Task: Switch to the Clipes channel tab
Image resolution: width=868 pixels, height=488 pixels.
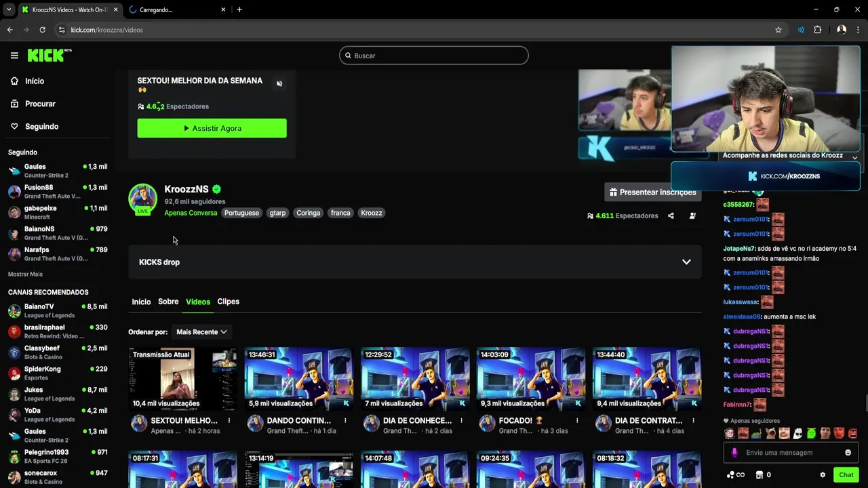Action: pyautogui.click(x=229, y=302)
